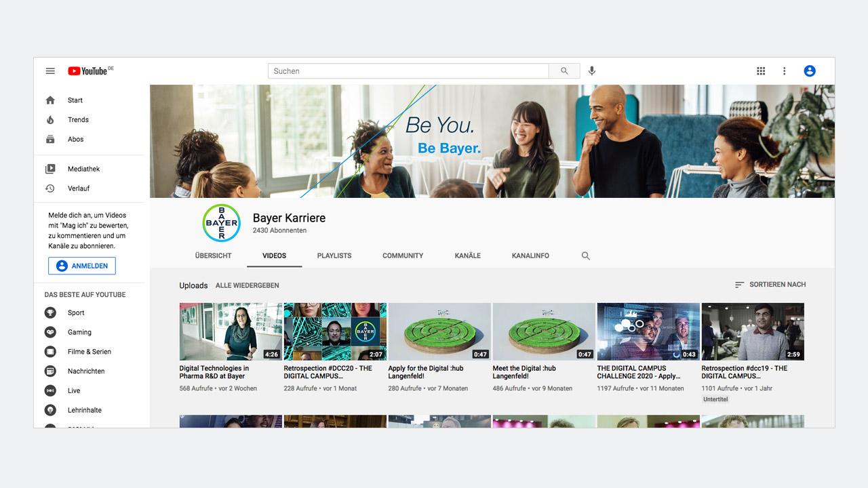Open the SORTIEREN NACH dropdown
The height and width of the screenshot is (488, 868).
[770, 285]
